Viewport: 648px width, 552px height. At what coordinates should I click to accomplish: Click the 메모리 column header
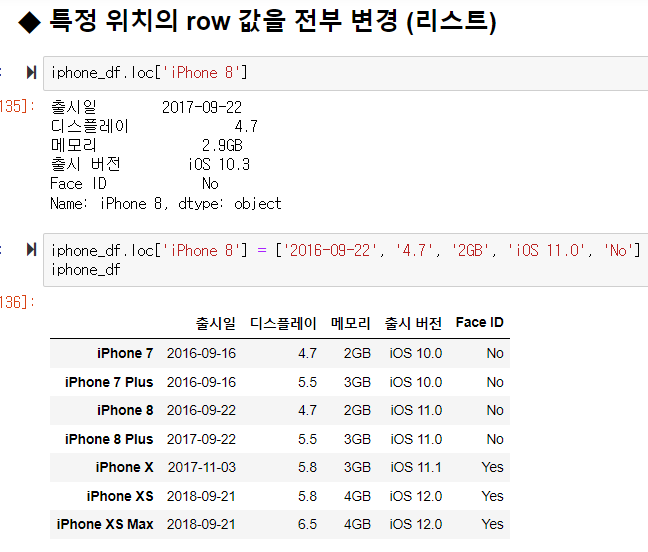tap(350, 323)
